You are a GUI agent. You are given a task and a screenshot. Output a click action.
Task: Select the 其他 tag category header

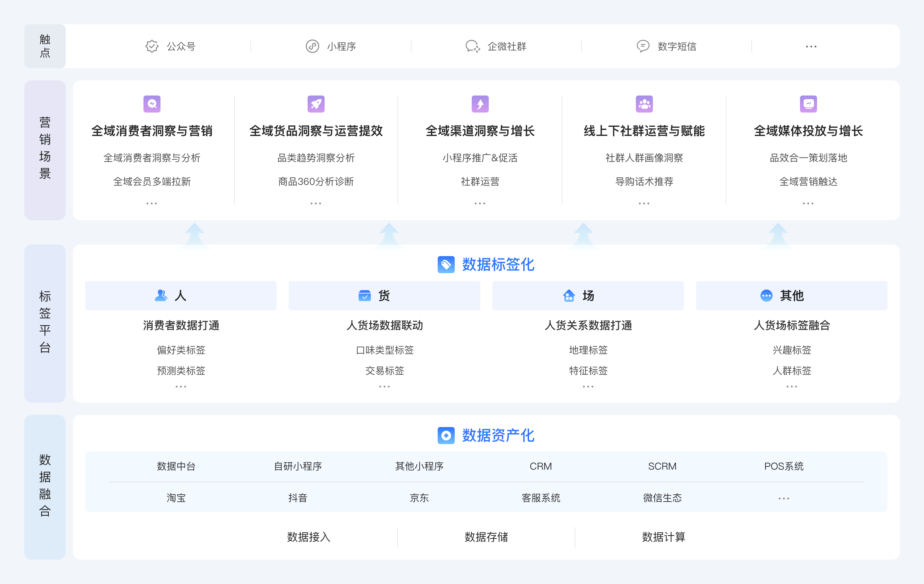click(x=791, y=296)
